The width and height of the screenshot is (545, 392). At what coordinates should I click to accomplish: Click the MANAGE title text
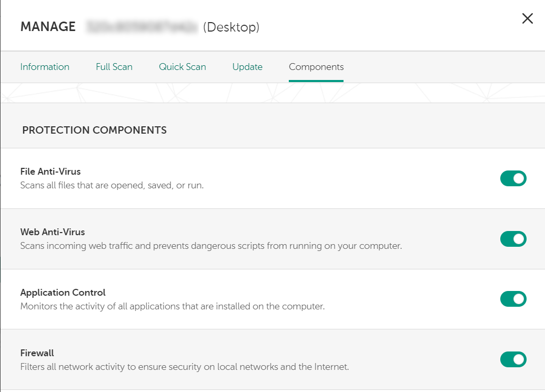48,27
